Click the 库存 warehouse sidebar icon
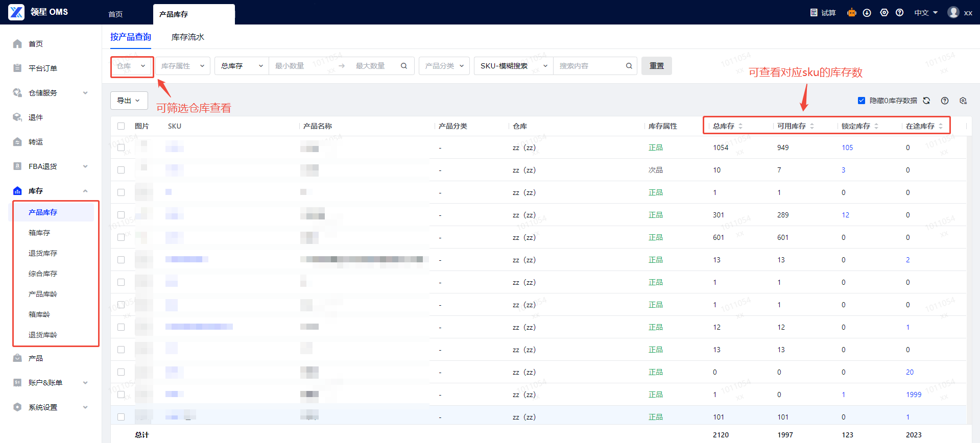 coord(17,191)
